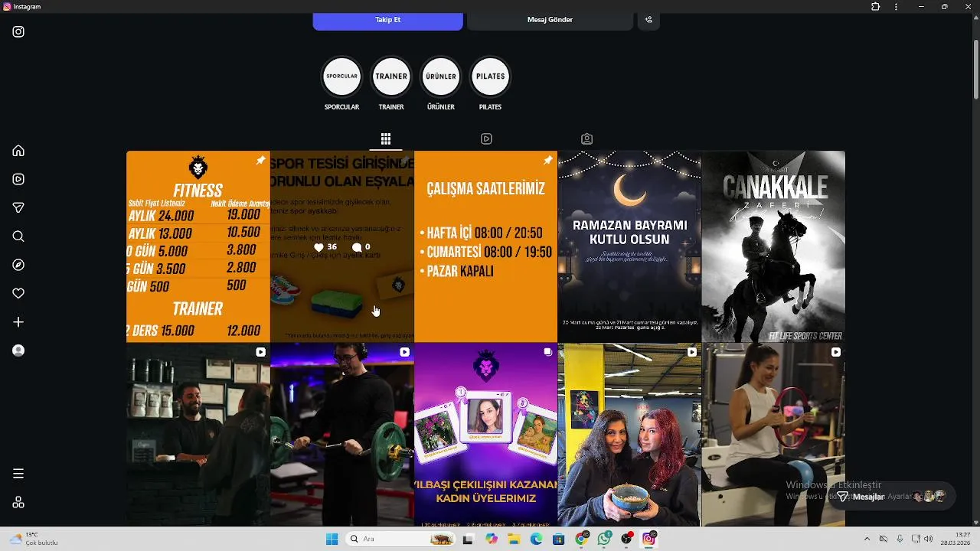Screen dimensions: 980x551
Task: Switch to the tagged photos tab
Action: tap(586, 139)
